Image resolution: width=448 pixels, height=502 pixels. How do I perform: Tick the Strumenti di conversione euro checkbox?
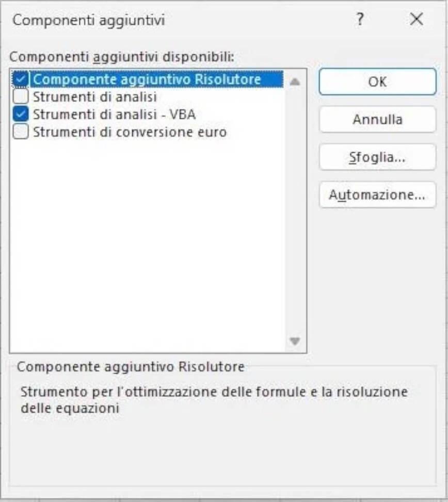pos(21,132)
